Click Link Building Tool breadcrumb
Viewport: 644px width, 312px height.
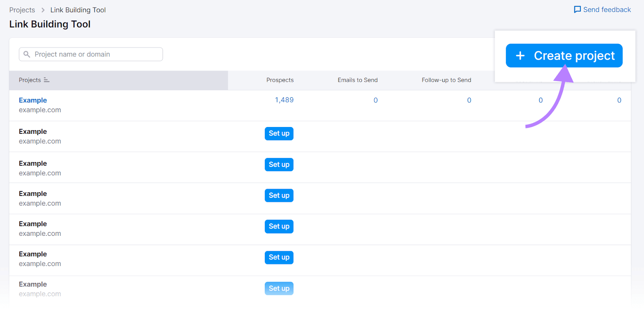pos(78,10)
